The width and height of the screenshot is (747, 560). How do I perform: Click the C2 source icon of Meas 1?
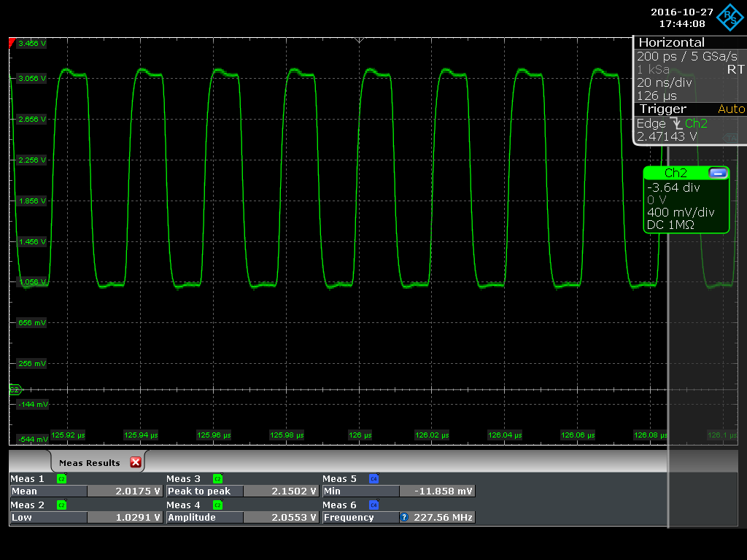[x=61, y=478]
